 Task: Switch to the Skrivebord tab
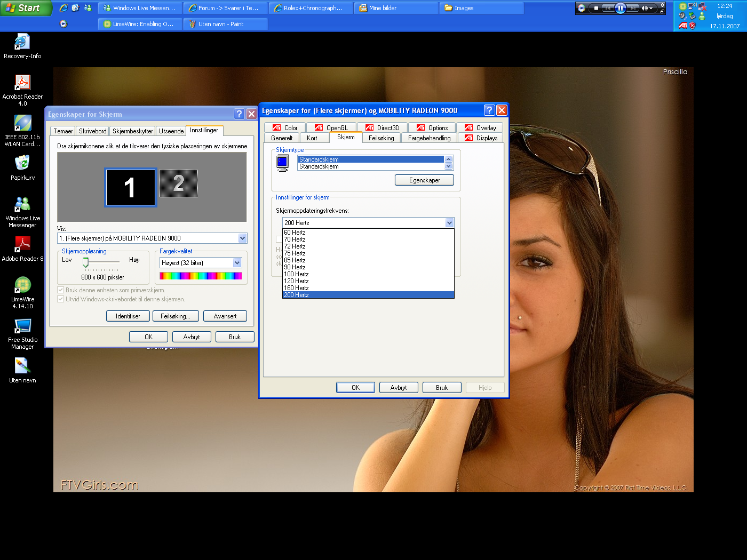point(92,131)
